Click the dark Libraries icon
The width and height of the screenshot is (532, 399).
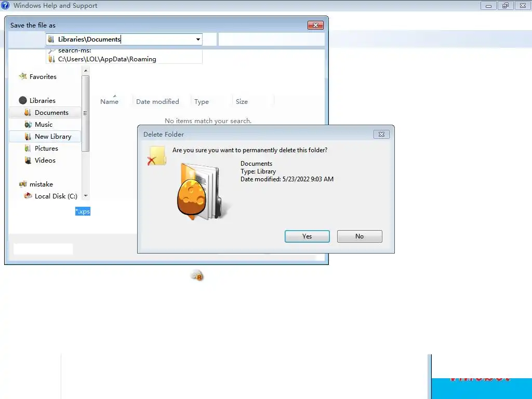[x=23, y=100]
